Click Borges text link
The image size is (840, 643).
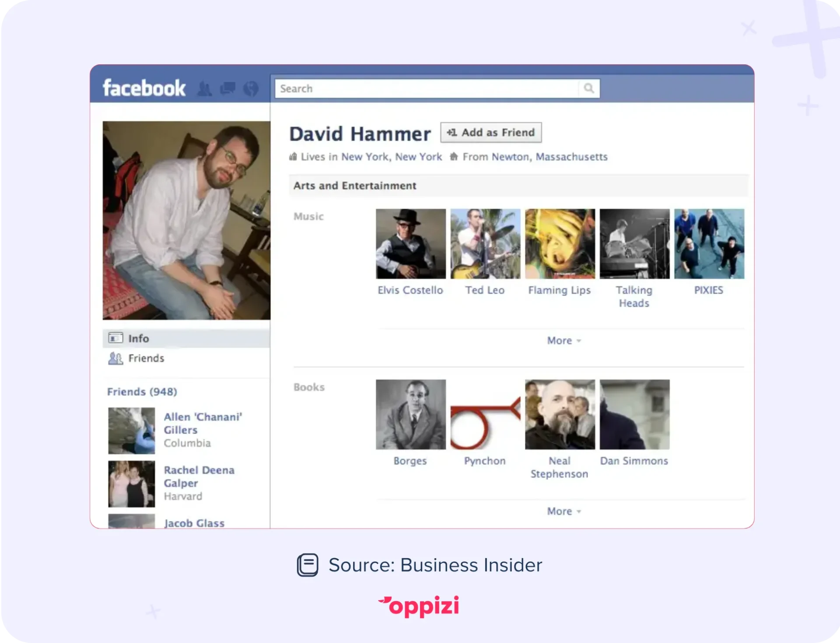tap(410, 461)
